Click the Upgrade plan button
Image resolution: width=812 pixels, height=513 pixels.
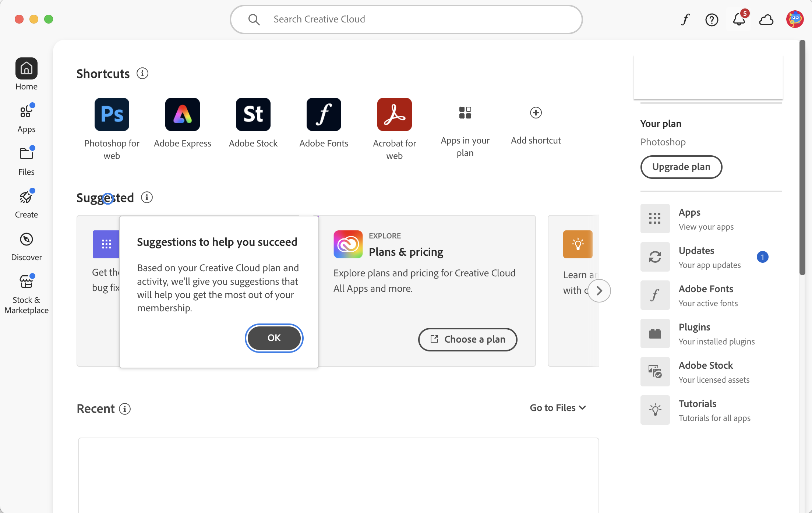(x=681, y=167)
